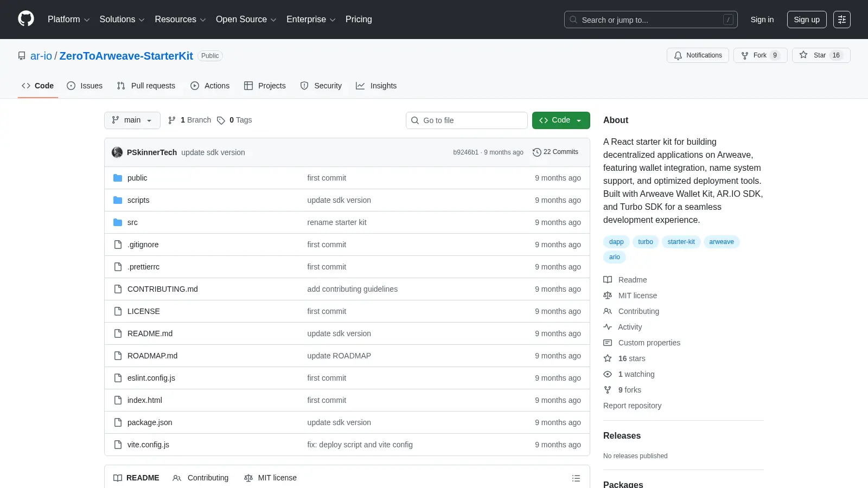Expand the Open Source menu
This screenshot has height=488, width=868.
coord(246,20)
